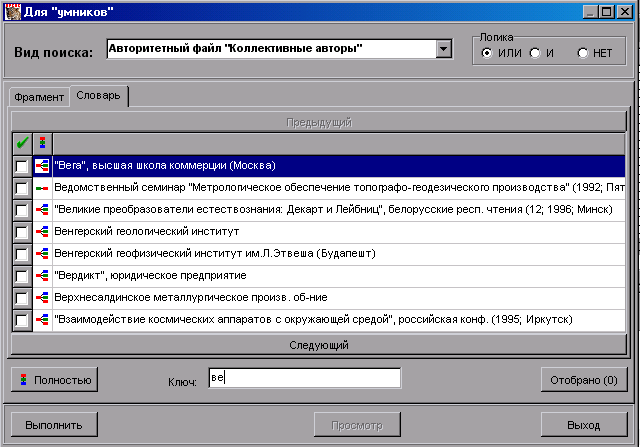640x447 pixels.
Task: Select the И logic radio button
Action: click(x=535, y=53)
